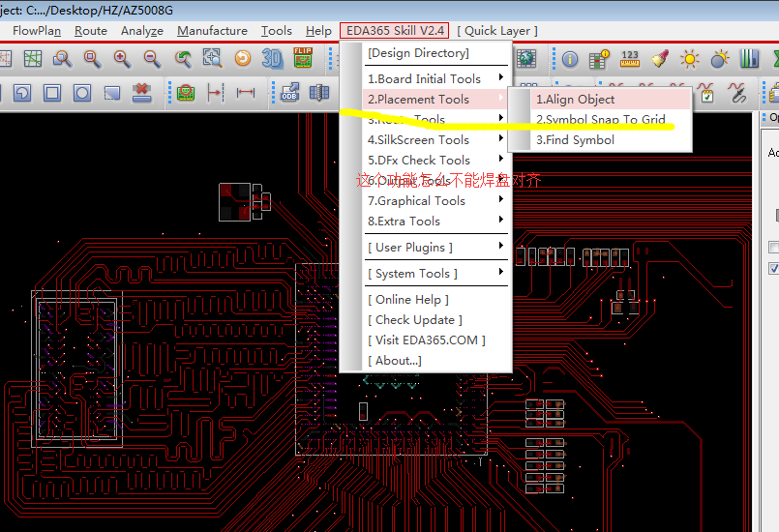Click green board with red circle icon
Viewport: 779px width, 532px height.
[x=185, y=93]
